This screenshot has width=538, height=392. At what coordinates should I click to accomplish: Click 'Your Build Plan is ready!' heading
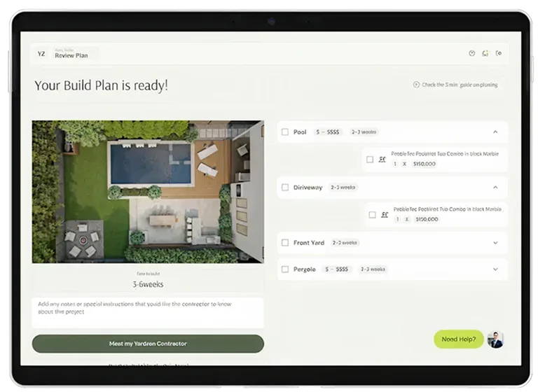coord(101,85)
